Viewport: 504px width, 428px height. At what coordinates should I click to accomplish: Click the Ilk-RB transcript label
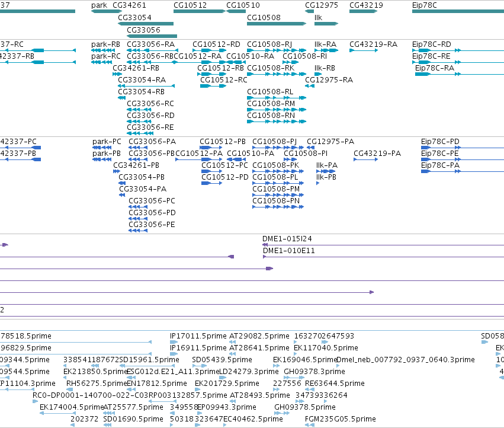325,68
